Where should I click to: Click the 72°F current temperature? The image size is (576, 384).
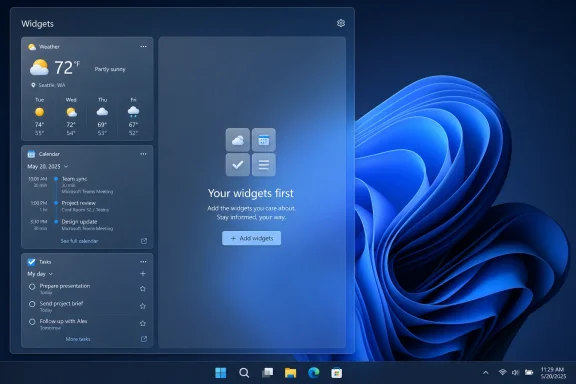click(x=67, y=68)
